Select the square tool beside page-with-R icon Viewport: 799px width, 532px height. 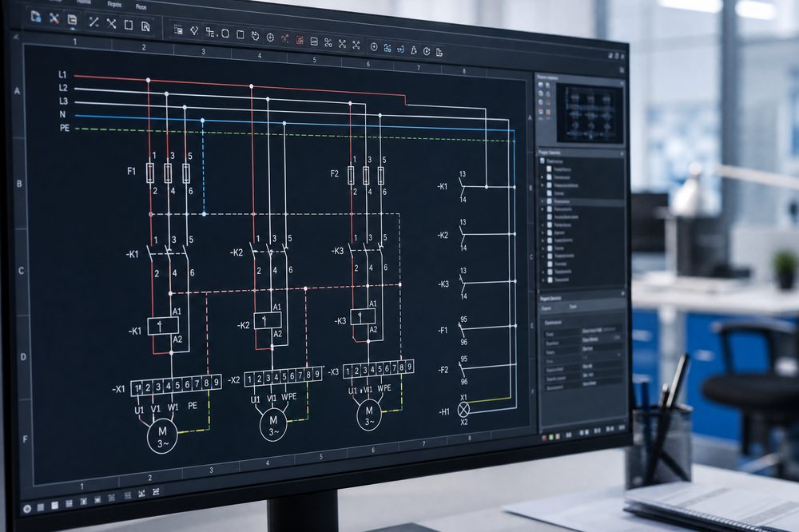(129, 25)
